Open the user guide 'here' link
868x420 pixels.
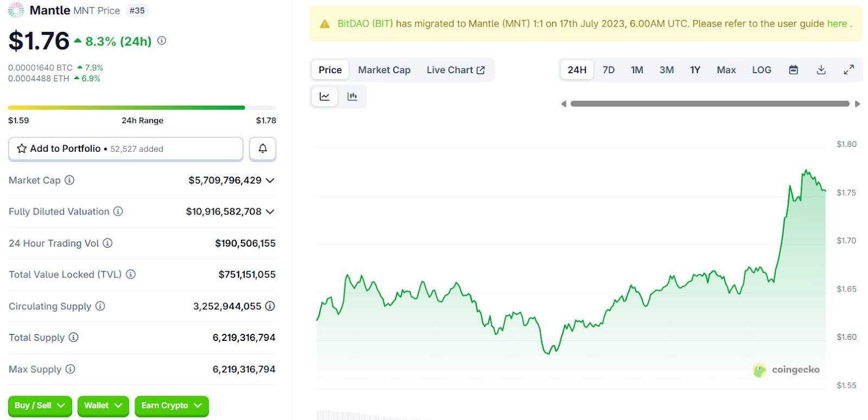click(837, 23)
